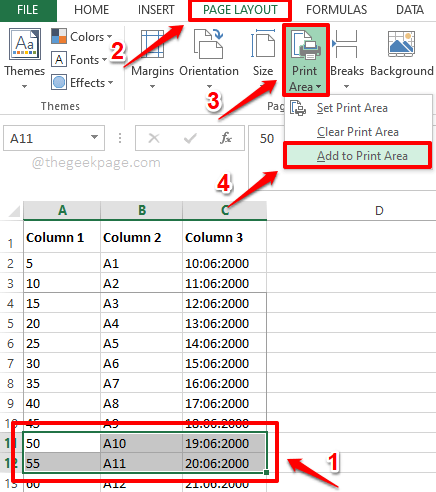436x492 pixels.
Task: Expand the Themes button dropdown arrow
Action: coord(24,87)
